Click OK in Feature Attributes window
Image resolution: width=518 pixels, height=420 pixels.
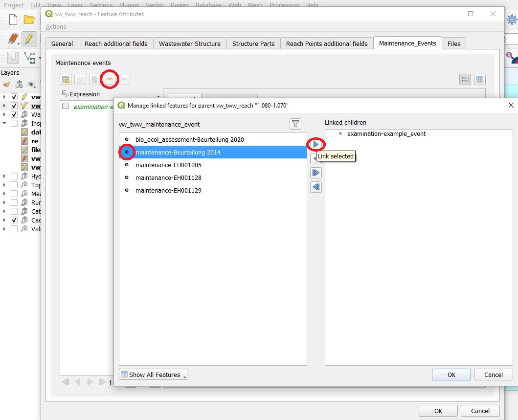point(438,411)
